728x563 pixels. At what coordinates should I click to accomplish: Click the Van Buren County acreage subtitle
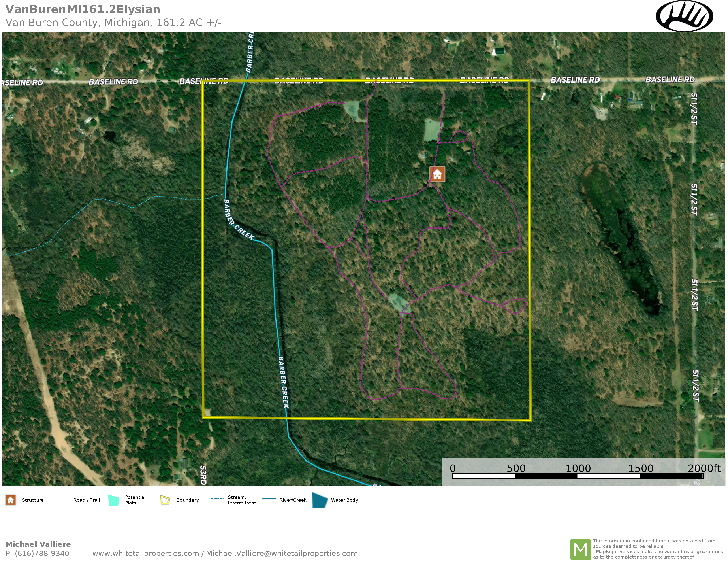click(113, 23)
